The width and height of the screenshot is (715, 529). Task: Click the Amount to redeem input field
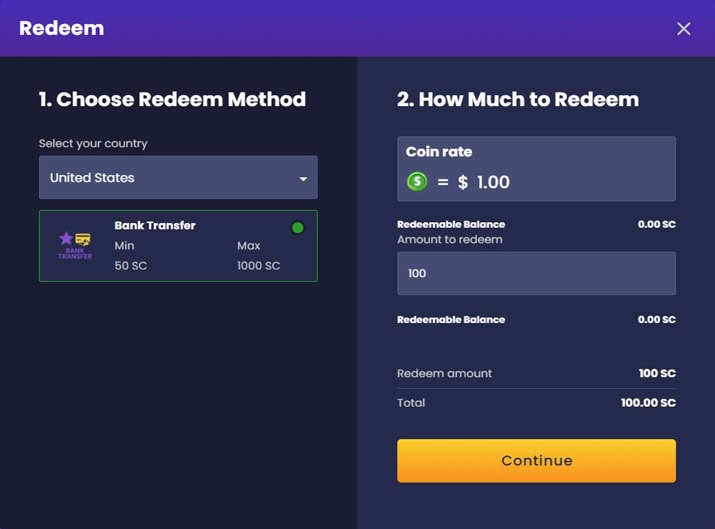pyautogui.click(x=536, y=273)
